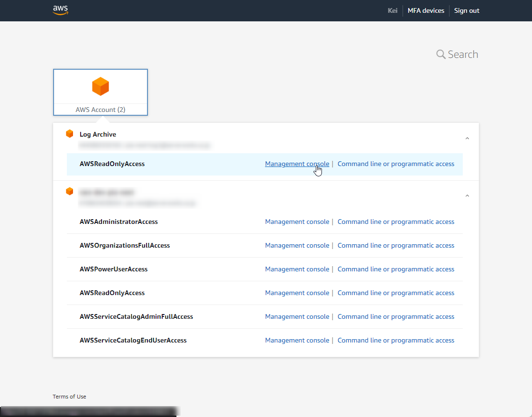Get Command line access for AWSServiceCatalogAdminFullAccess
Screen dimensions: 532x417
point(395,316)
